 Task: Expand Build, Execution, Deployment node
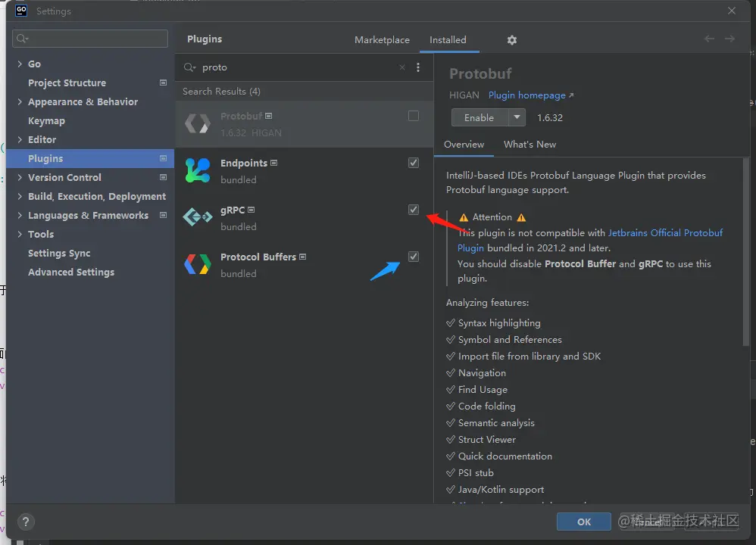coord(20,196)
